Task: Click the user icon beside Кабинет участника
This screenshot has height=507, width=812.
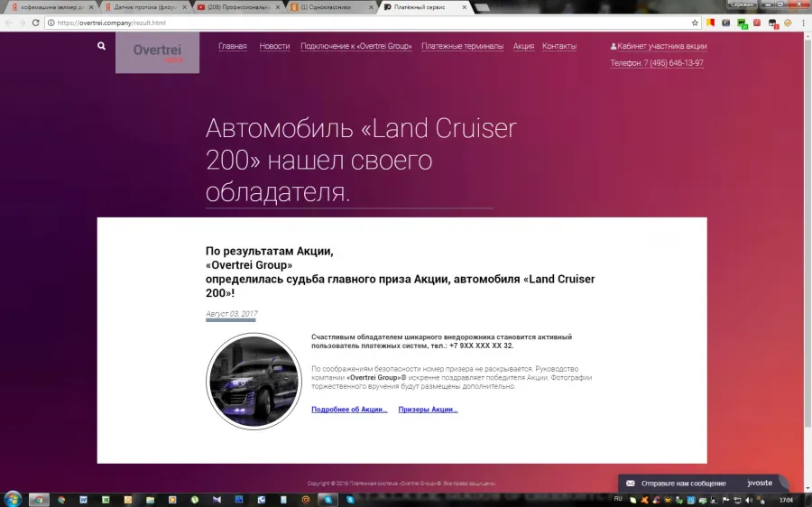Action: click(614, 46)
